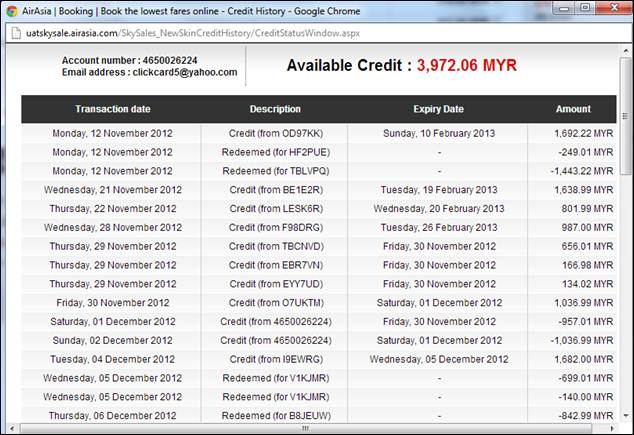Click transaction date Thursday, 22 November 2012
The width and height of the screenshot is (634, 435).
click(x=113, y=209)
